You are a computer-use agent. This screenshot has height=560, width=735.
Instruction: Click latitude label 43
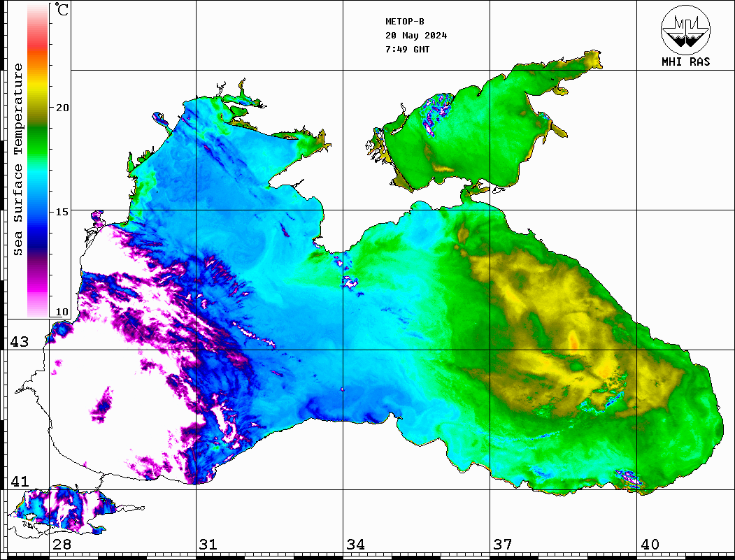[x=20, y=342]
